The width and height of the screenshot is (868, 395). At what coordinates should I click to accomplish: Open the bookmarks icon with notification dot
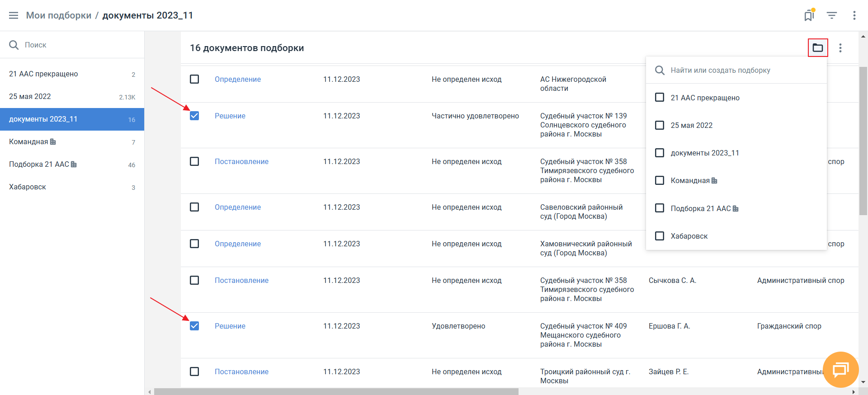pos(809,15)
